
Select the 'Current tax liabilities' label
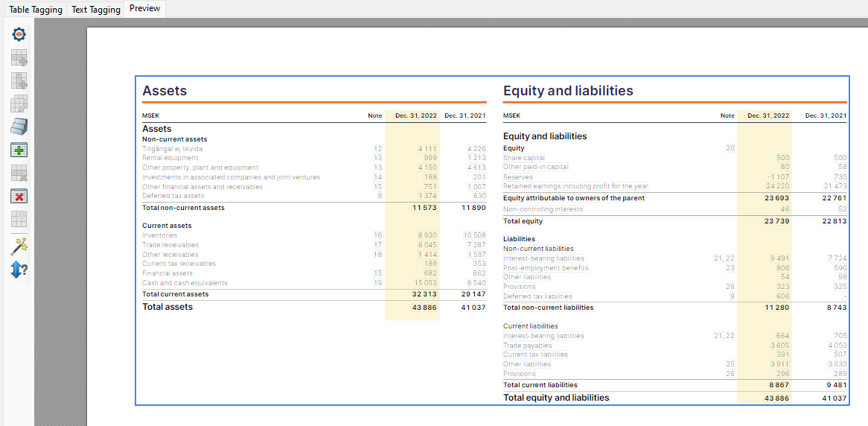[x=535, y=354]
